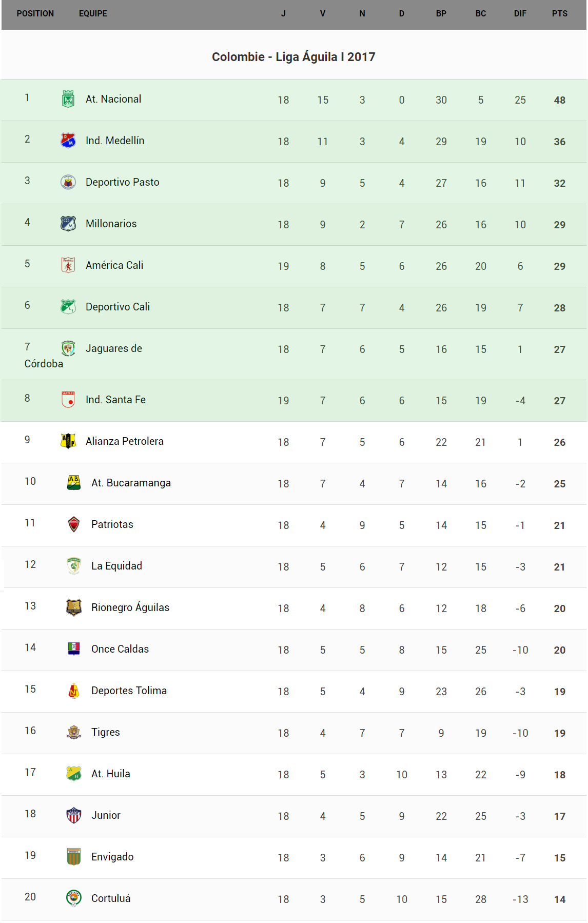Click the POSITION column header
Screen dimensions: 588x923
[35, 14]
